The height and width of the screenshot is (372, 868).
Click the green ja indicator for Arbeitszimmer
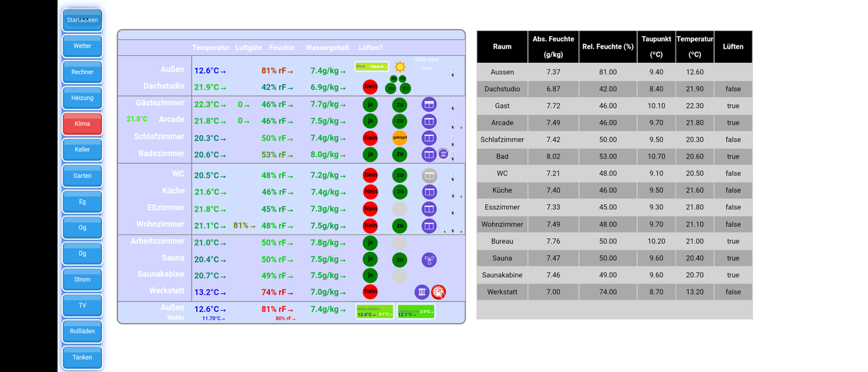(370, 242)
